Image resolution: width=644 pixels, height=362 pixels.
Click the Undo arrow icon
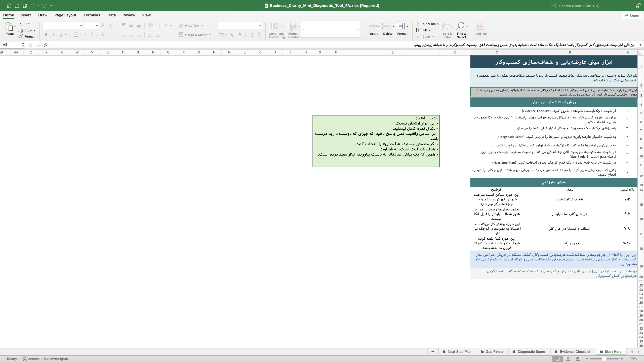32,6
